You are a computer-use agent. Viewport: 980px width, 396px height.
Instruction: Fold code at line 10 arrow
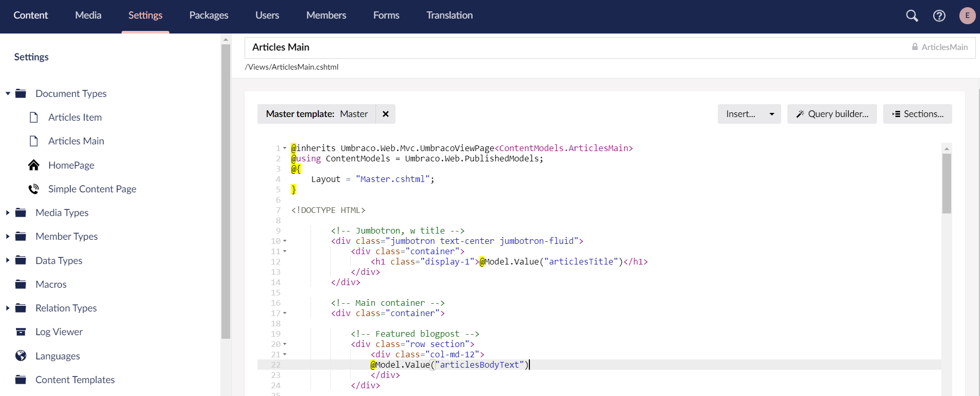pos(285,241)
